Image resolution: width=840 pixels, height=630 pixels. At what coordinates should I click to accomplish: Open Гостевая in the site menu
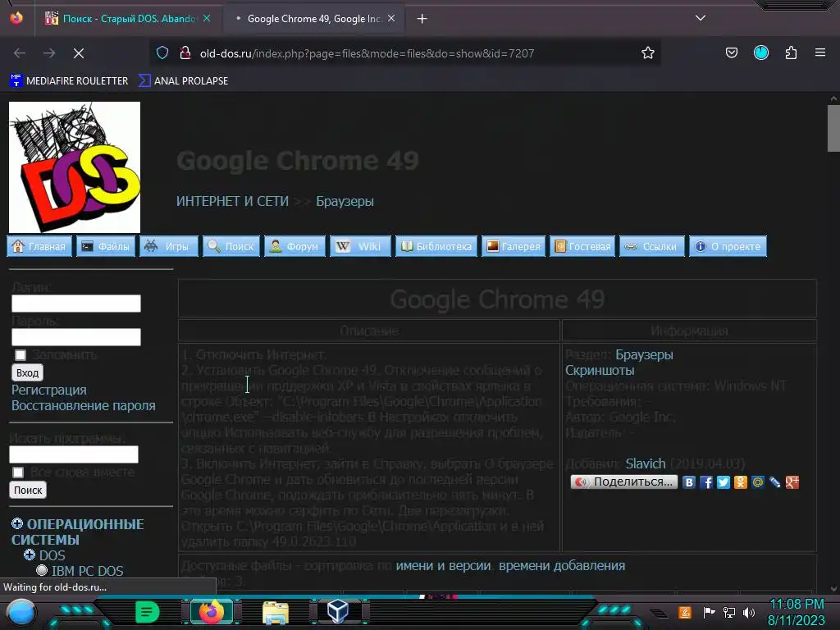coord(582,246)
